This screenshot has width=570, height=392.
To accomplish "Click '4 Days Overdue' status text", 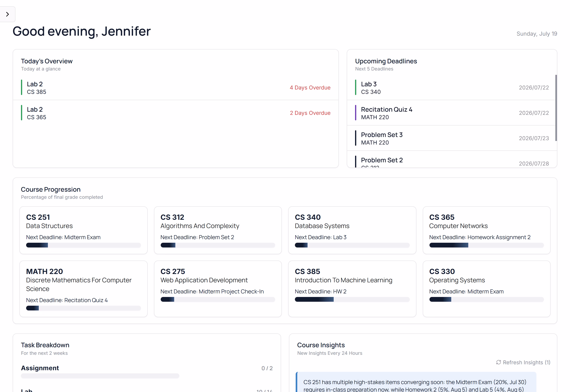I will pos(310,88).
